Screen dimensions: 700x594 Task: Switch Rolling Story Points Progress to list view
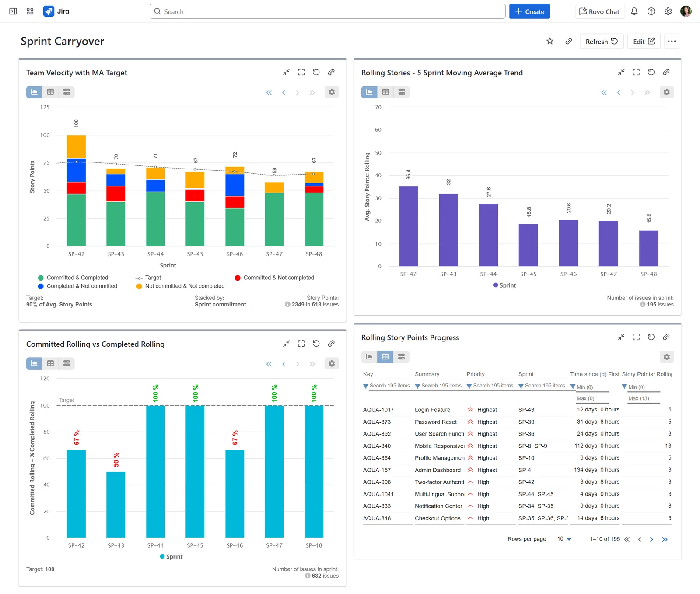[402, 357]
